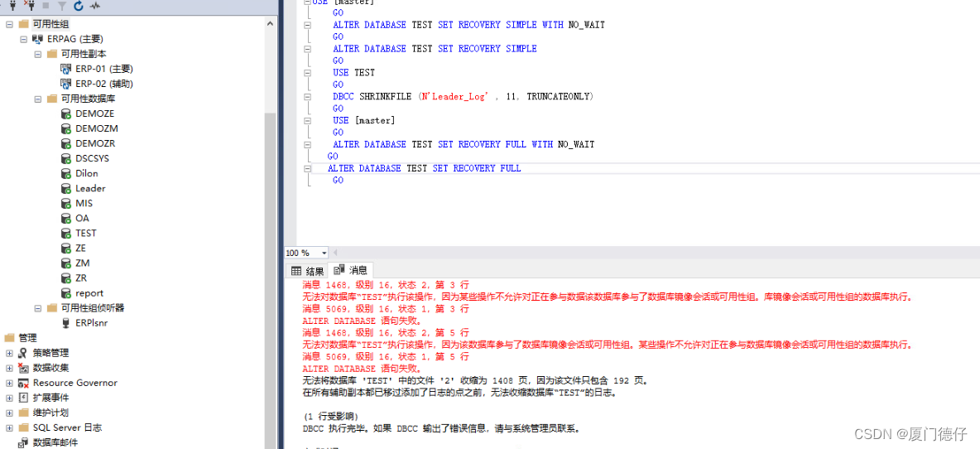Click the DSCSYS database icon
Image resolution: width=980 pixels, height=449 pixels.
tap(65, 159)
